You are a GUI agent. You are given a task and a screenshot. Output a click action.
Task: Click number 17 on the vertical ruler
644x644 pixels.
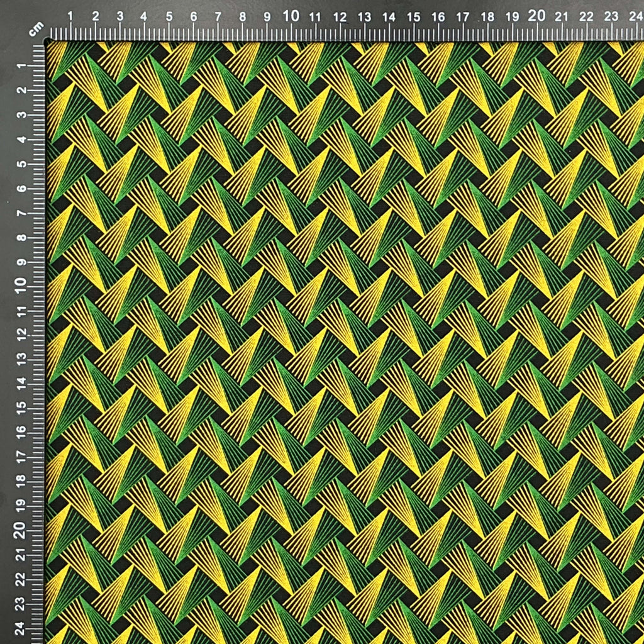coord(21,455)
